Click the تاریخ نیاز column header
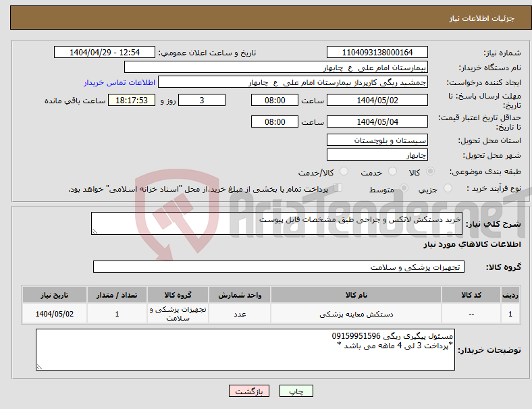The width and height of the screenshot is (532, 409). click(x=55, y=295)
